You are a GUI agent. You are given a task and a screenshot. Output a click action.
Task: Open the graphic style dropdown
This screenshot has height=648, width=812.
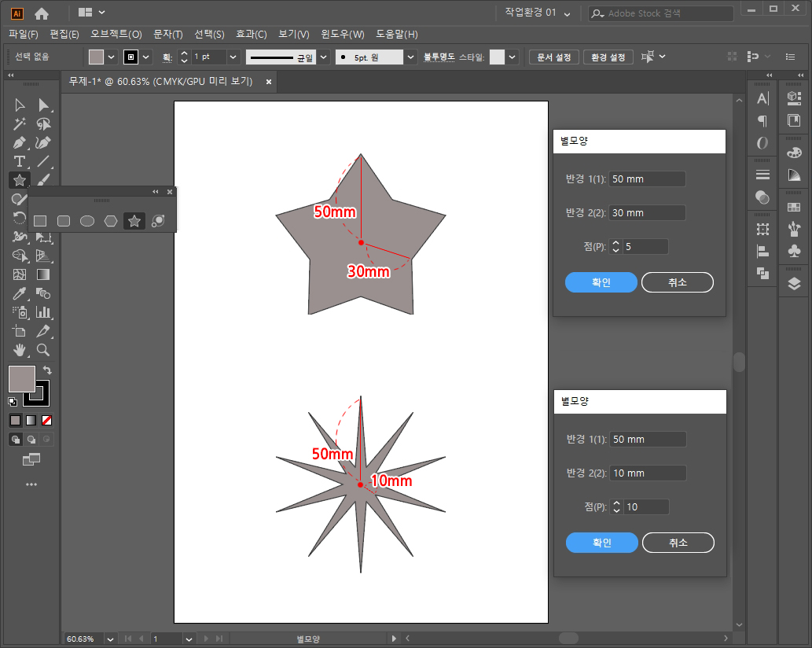pos(513,57)
